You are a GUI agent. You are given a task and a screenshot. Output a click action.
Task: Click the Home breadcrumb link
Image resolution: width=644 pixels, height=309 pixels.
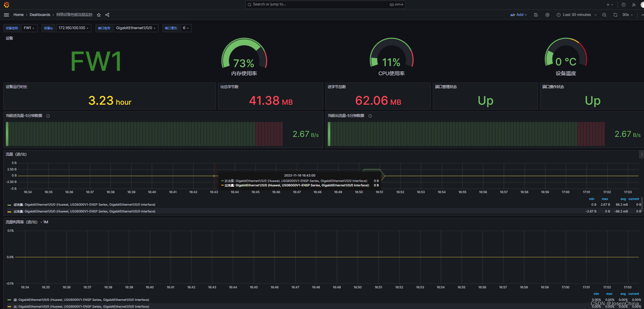point(19,15)
